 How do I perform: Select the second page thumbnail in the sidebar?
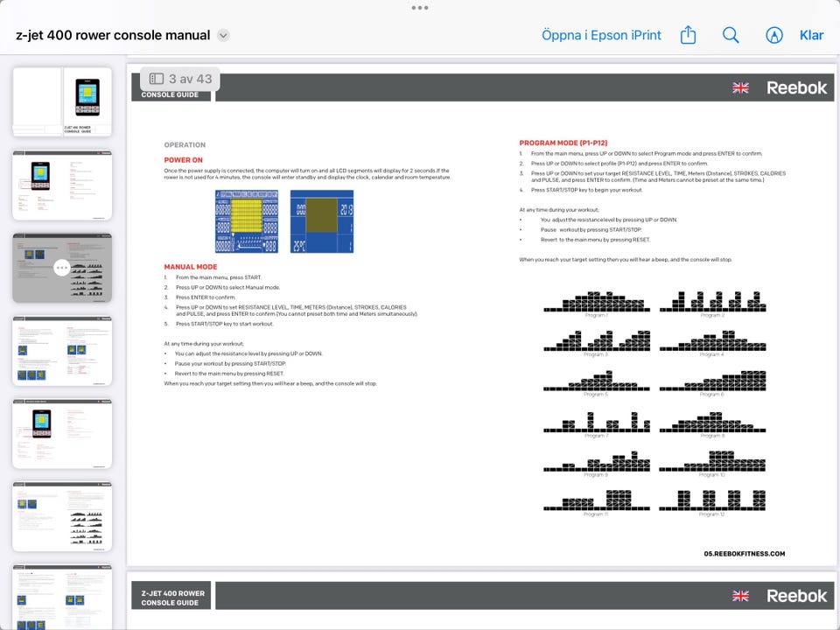62,185
